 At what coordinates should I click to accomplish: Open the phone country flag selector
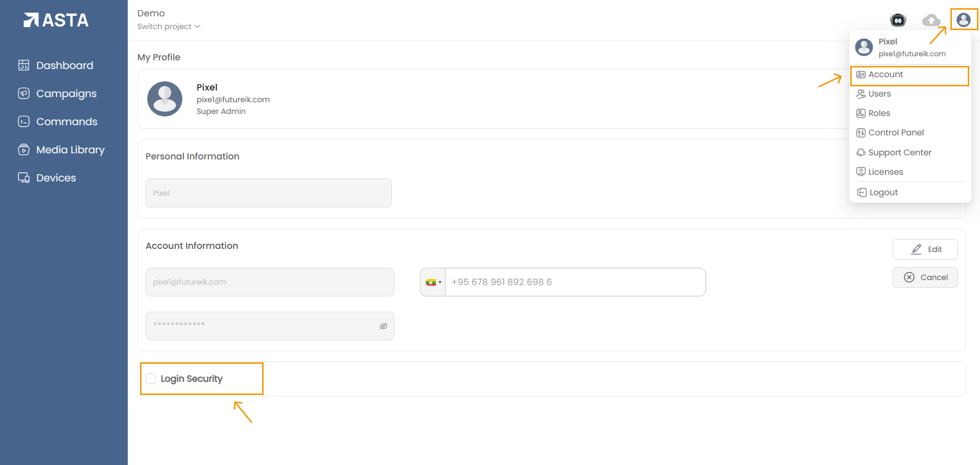[433, 282]
